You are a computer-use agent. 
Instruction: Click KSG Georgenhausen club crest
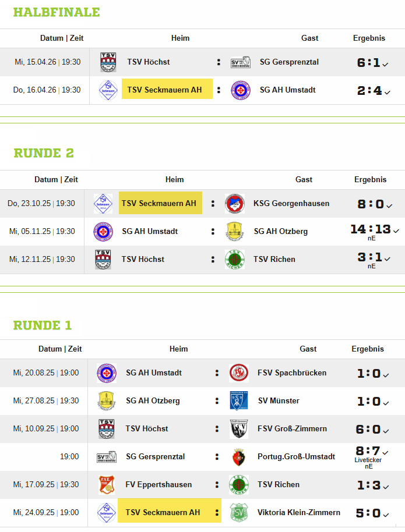pyautogui.click(x=235, y=204)
